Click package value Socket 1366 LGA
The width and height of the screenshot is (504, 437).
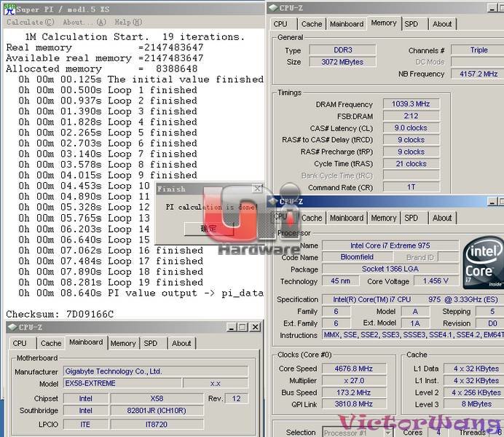[390, 269]
